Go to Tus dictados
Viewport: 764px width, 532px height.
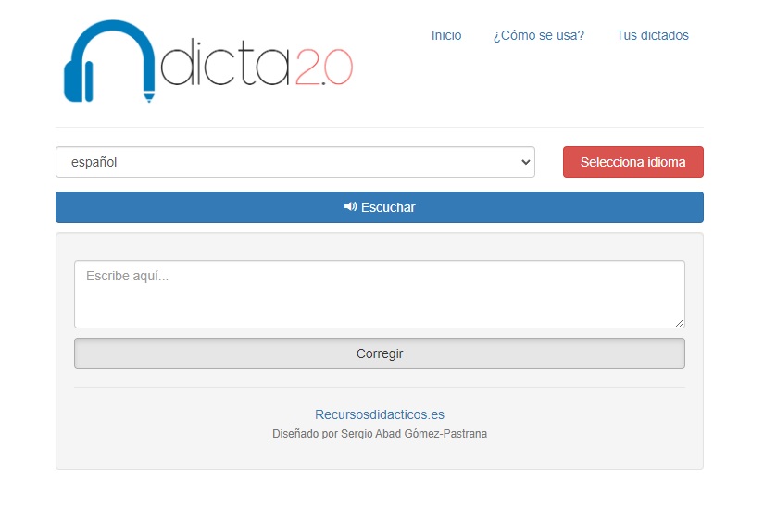tap(652, 35)
